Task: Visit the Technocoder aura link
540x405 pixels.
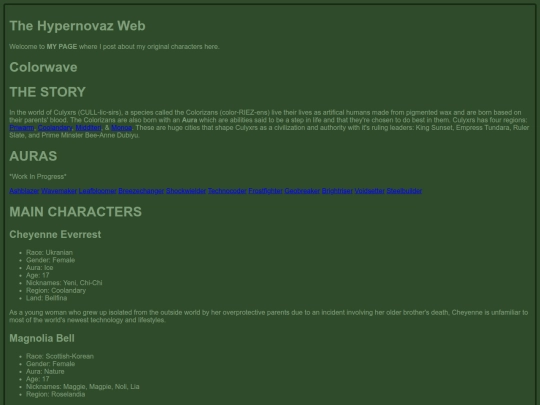Action: pyautogui.click(x=227, y=191)
